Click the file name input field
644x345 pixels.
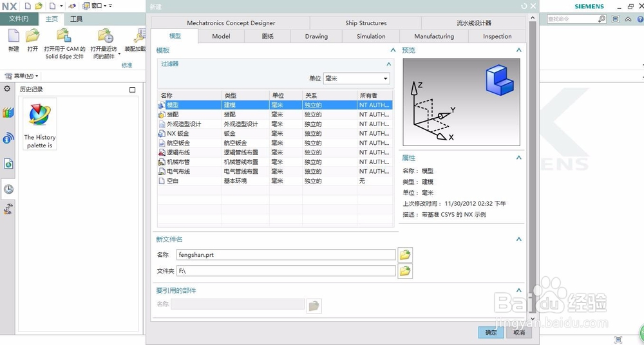286,255
